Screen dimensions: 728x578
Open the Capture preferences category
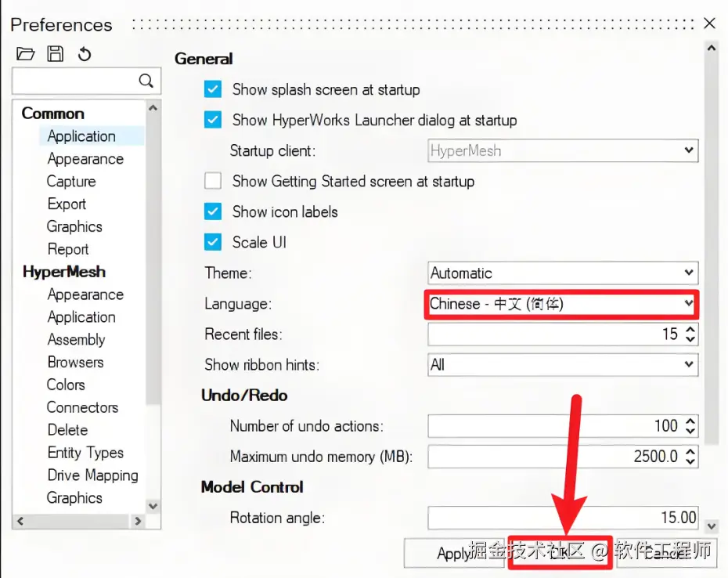click(x=71, y=181)
